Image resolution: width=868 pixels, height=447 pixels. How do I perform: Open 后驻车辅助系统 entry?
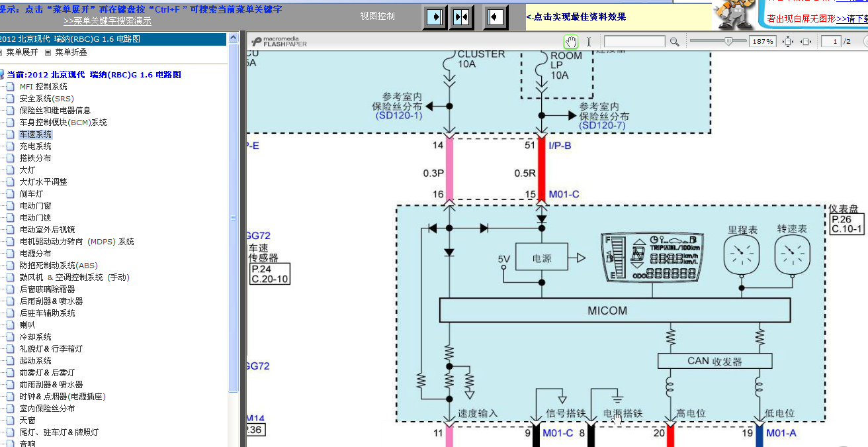pyautogui.click(x=47, y=313)
